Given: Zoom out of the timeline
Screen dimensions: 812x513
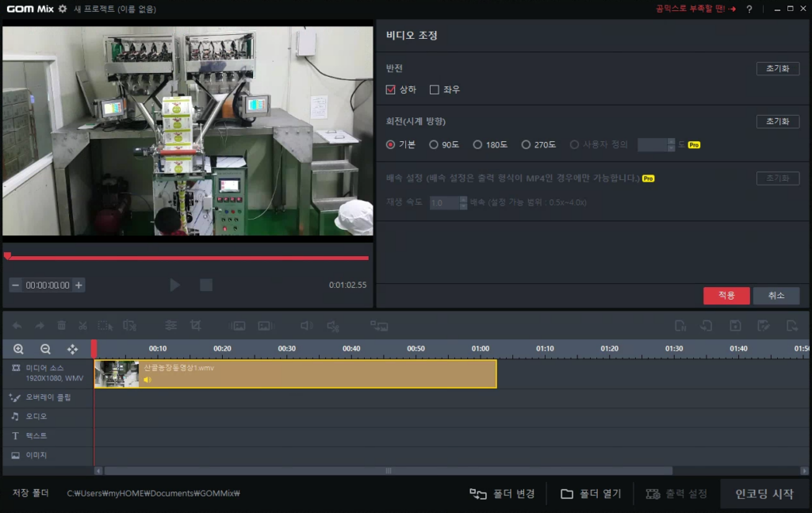Looking at the screenshot, I should [45, 349].
